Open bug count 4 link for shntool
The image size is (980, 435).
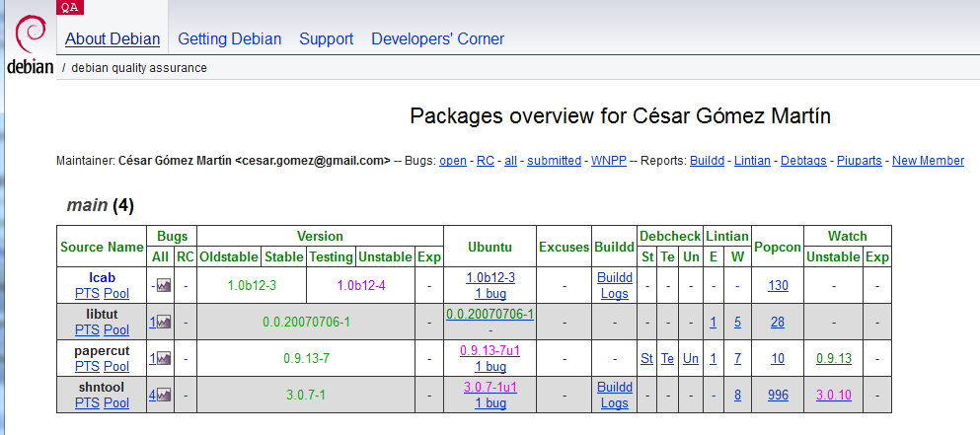(152, 395)
